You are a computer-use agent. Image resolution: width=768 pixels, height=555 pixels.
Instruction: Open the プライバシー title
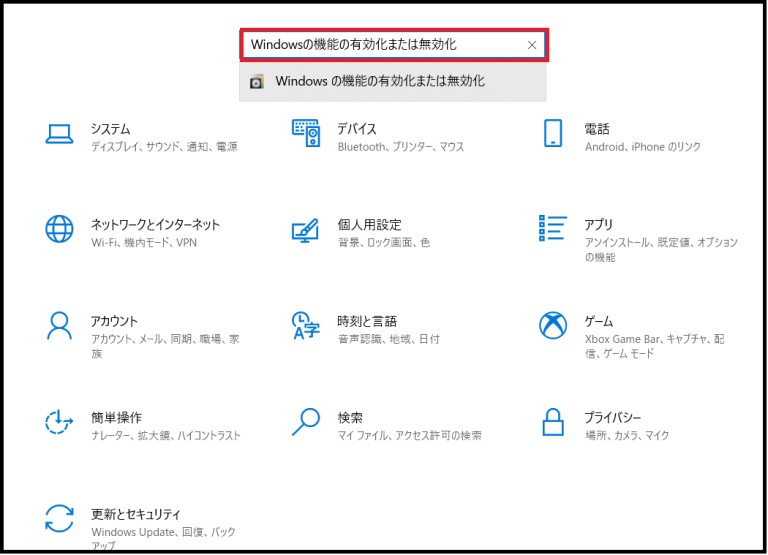[613, 417]
